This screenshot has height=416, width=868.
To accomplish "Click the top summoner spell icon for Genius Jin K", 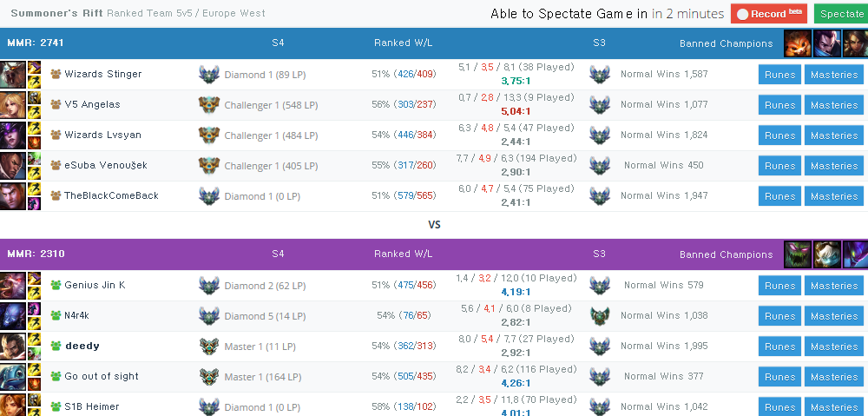I will pos(34,279).
